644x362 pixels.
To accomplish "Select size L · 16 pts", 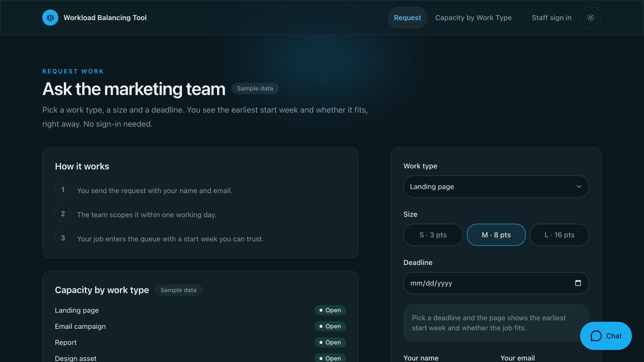I will point(559,235).
